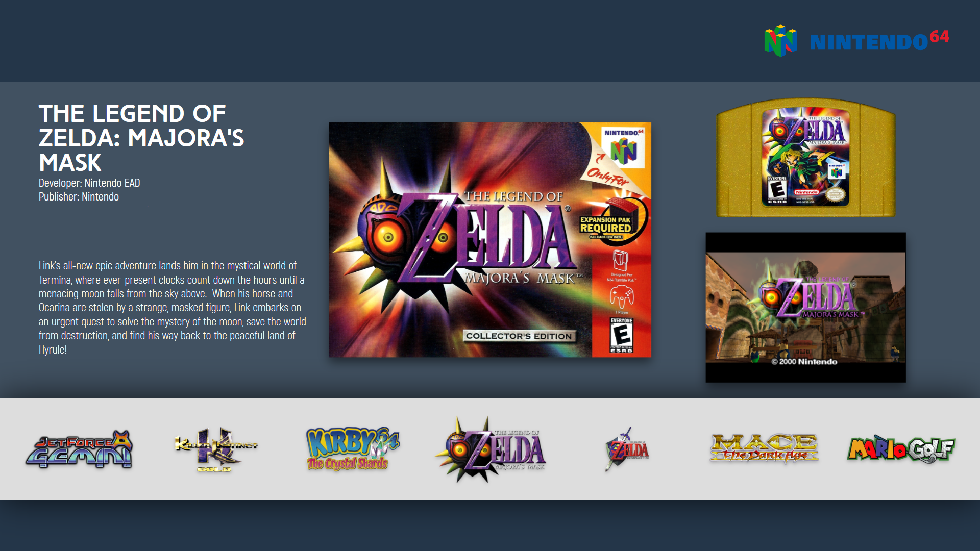Choose Killer Instinct Gold from the carousel
980x551 pixels.
click(216, 449)
